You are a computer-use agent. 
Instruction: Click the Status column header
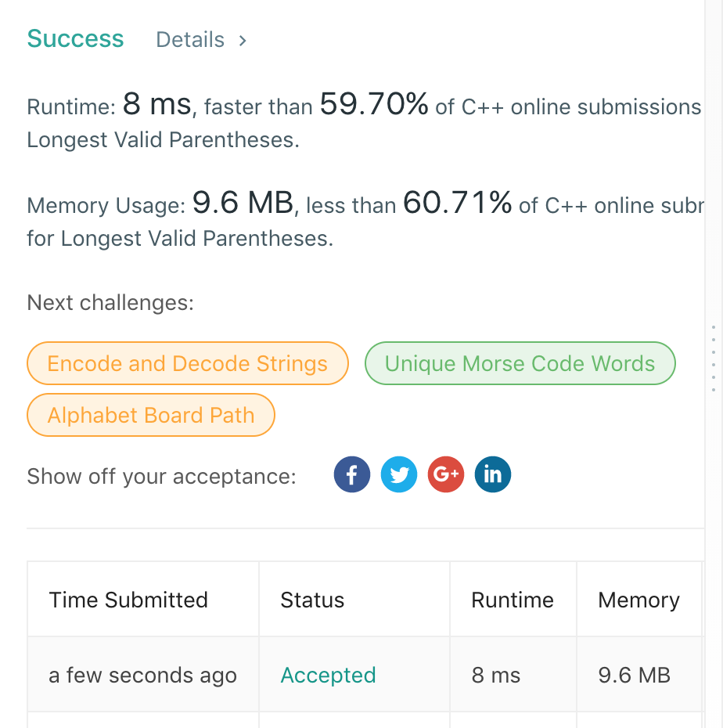point(312,600)
